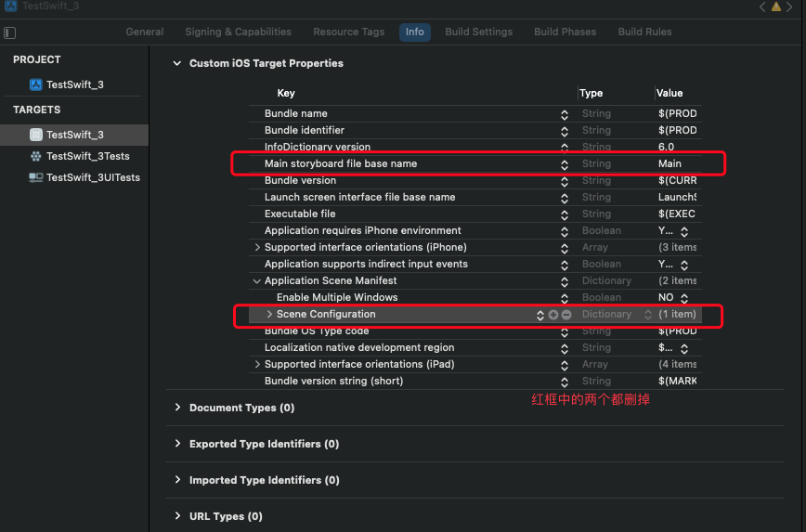
Task: Select the Info tab
Action: (415, 32)
